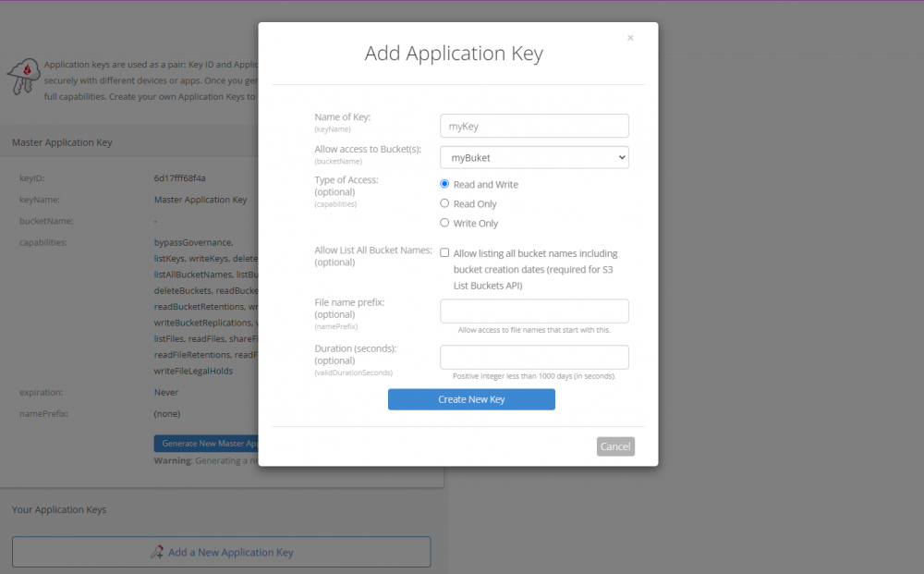The image size is (924, 574).
Task: Click the expiration value 'Never'
Action: coord(166,393)
